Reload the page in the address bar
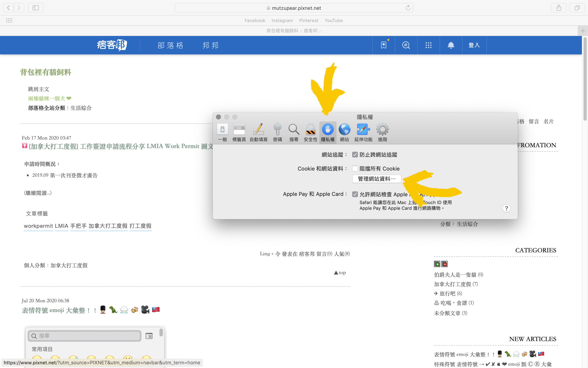The image size is (588, 368). click(408, 8)
